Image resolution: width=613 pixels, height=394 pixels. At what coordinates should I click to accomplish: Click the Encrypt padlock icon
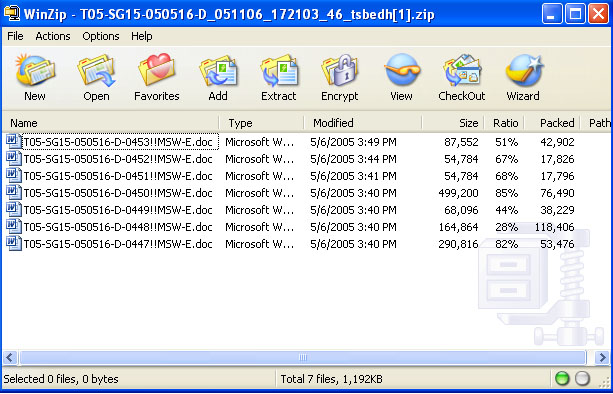[340, 70]
